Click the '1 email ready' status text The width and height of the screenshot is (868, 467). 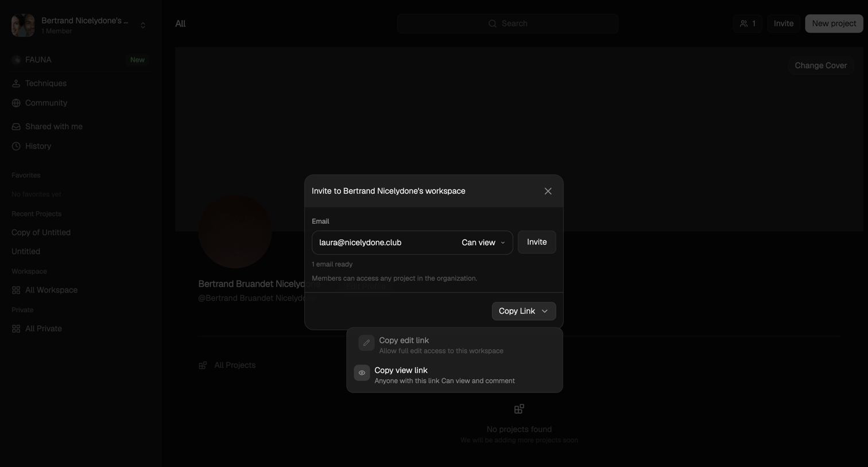pos(332,264)
